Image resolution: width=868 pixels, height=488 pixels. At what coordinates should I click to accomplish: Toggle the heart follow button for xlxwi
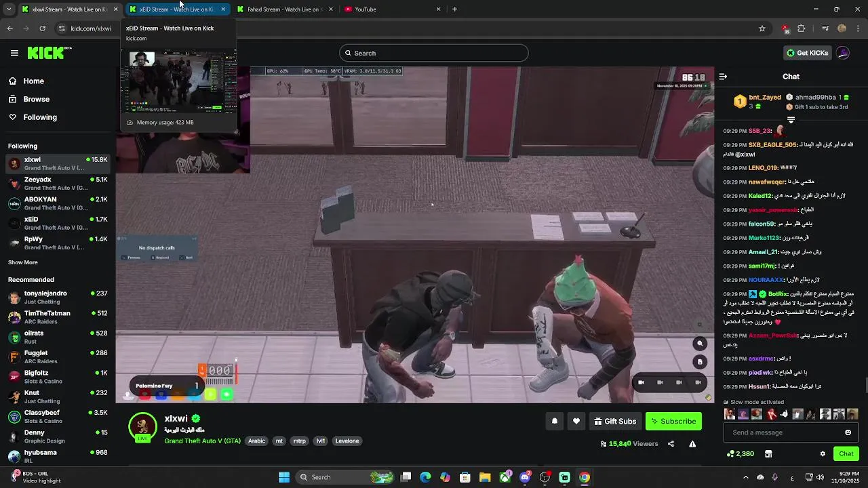[x=576, y=421]
